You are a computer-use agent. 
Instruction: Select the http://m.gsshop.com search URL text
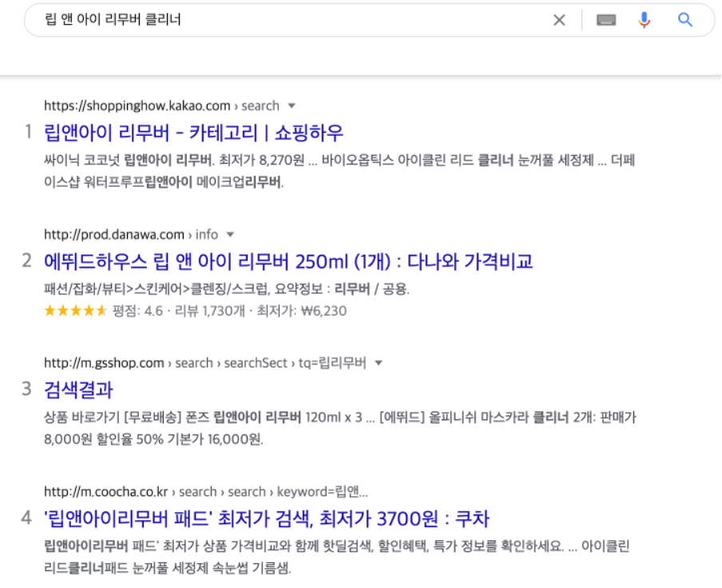coord(205,364)
